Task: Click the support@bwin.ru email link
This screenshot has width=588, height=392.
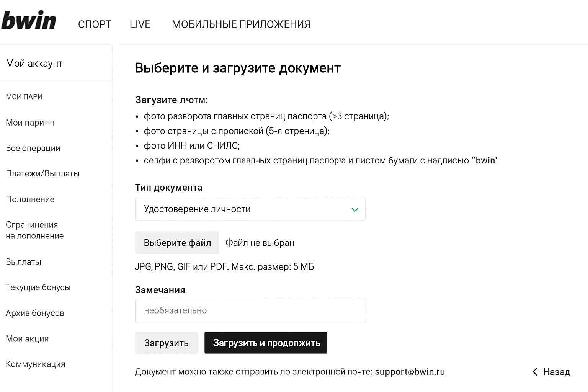Action: click(410, 372)
